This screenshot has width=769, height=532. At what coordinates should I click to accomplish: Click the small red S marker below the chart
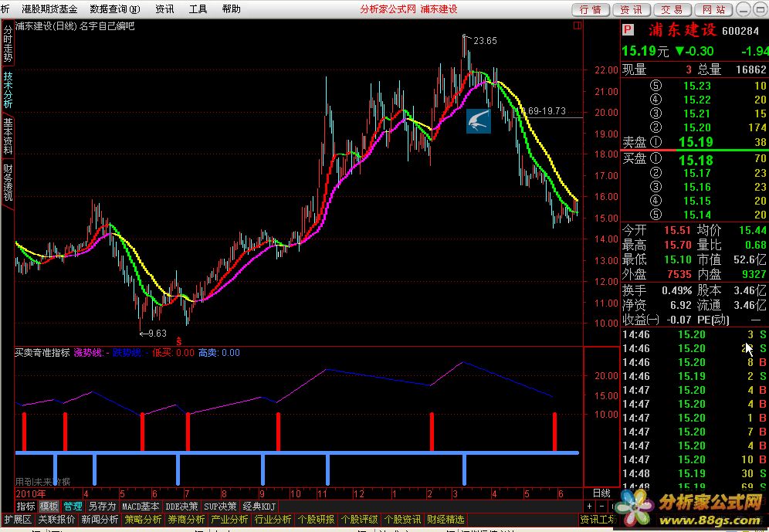click(179, 340)
